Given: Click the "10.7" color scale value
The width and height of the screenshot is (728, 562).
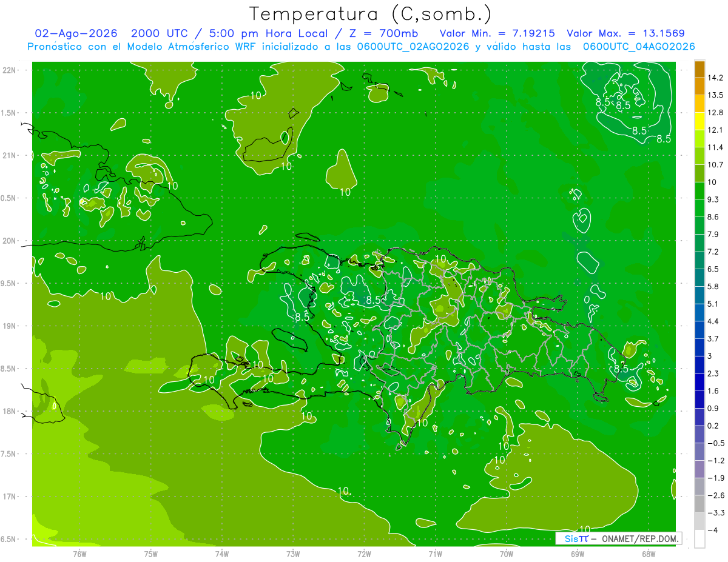Looking at the screenshot, I should [x=716, y=165].
